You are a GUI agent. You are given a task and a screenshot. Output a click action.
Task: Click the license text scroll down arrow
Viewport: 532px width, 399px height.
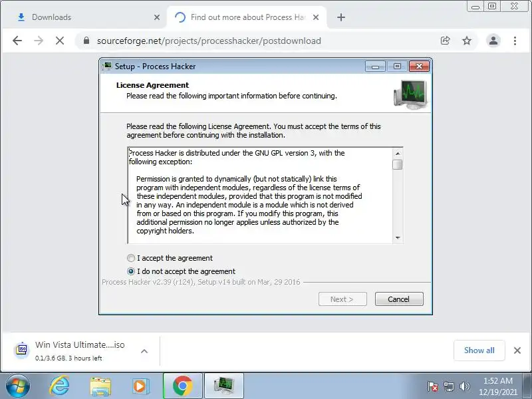(x=398, y=238)
